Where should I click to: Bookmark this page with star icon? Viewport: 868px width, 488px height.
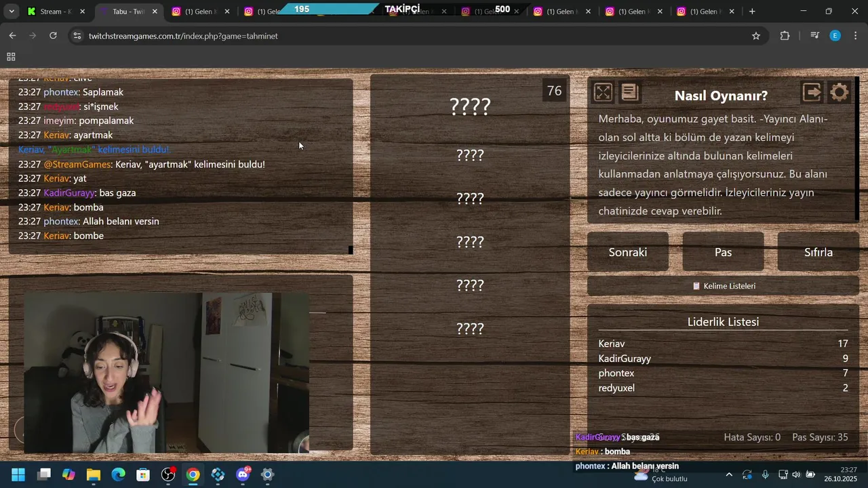coord(756,36)
